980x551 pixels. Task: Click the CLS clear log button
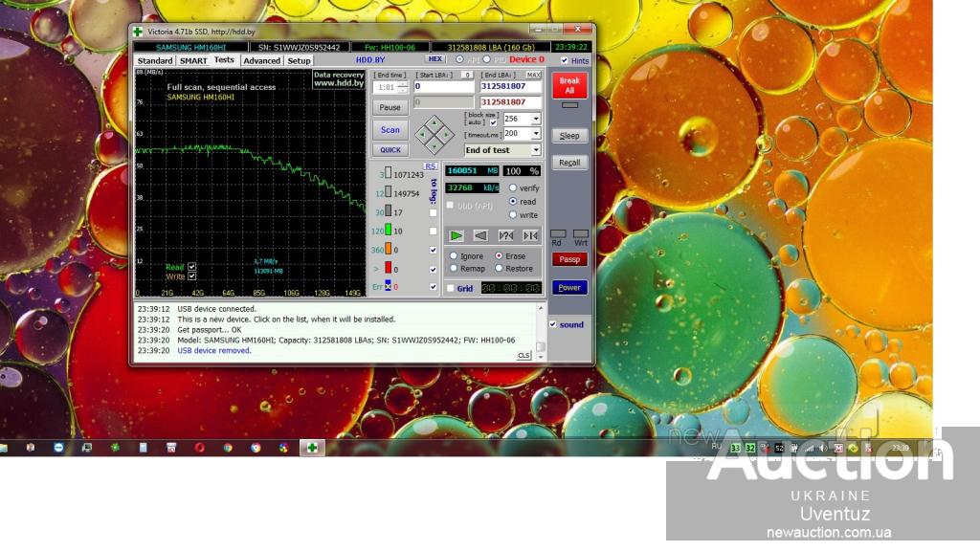[x=523, y=356]
